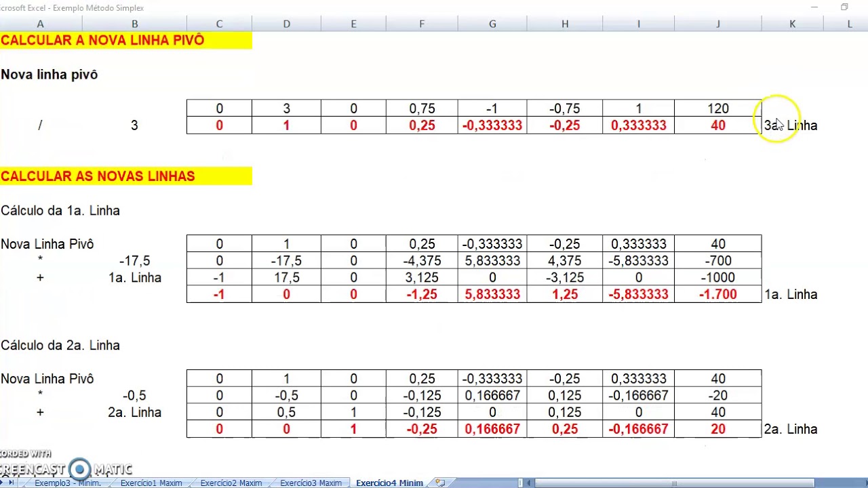Select column A header
Image resolution: width=868 pixels, height=488 pixels.
[x=41, y=24]
